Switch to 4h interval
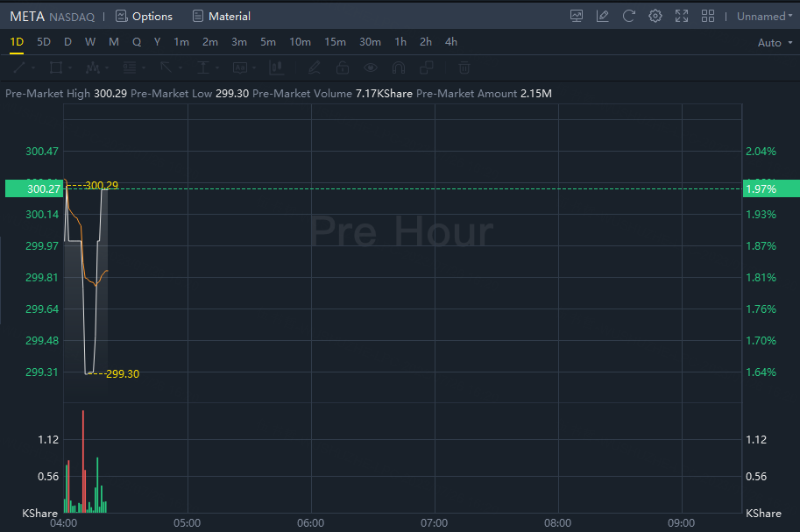 (x=451, y=42)
